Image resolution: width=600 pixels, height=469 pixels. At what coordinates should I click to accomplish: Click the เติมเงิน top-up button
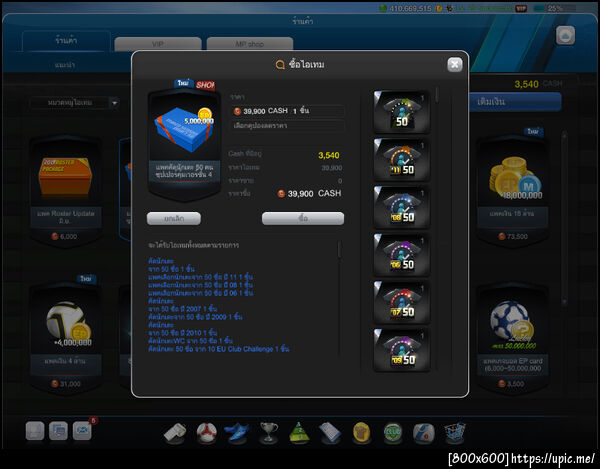pyautogui.click(x=515, y=102)
